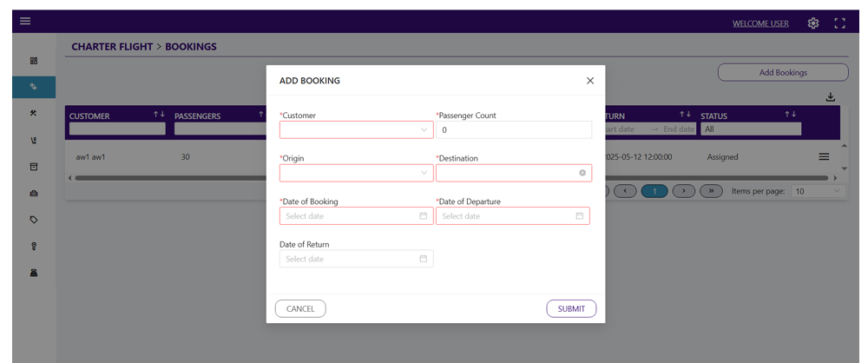Open the settings gear icon
Screen dimensions: 868x363
point(812,23)
